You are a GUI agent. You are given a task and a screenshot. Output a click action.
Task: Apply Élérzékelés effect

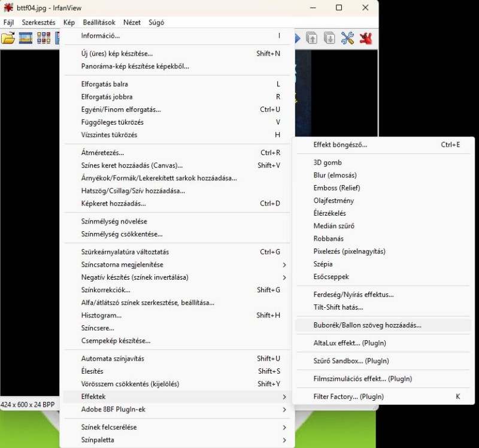point(383,213)
